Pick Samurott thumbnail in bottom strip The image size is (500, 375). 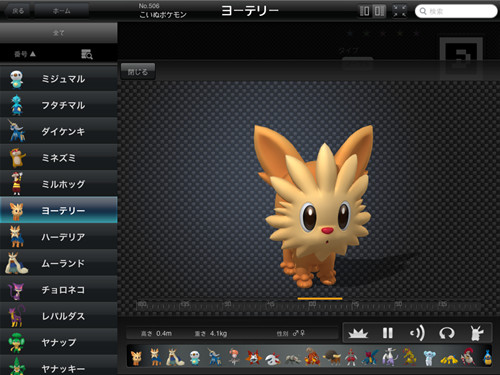214,357
